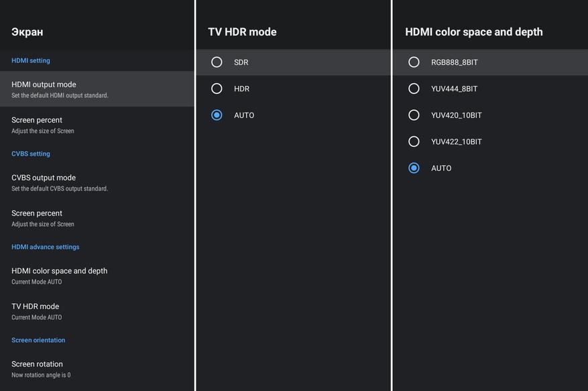Viewport: 588px width, 391px height.
Task: Select the YUV422_10BIT option
Action: (x=414, y=142)
